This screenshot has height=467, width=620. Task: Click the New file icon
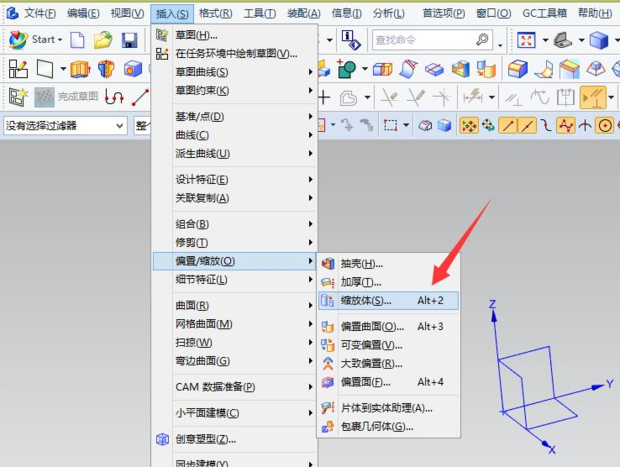pyautogui.click(x=77, y=40)
